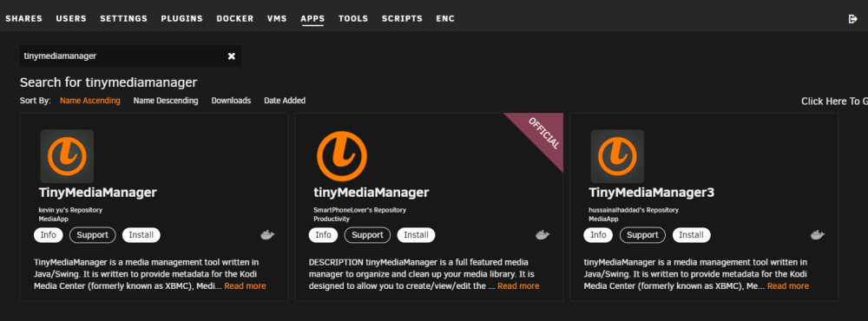The width and height of the screenshot is (868, 321).
Task: Click the logout icon in top bar
Action: (x=852, y=19)
